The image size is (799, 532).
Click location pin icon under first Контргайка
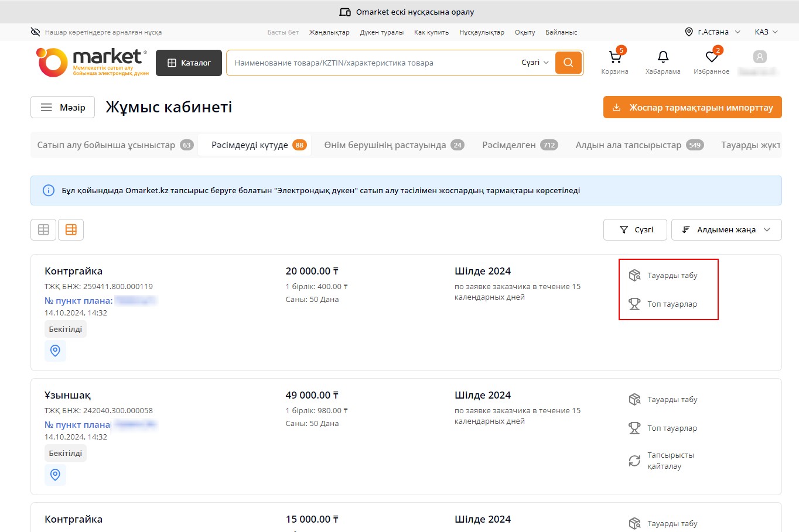(x=55, y=351)
